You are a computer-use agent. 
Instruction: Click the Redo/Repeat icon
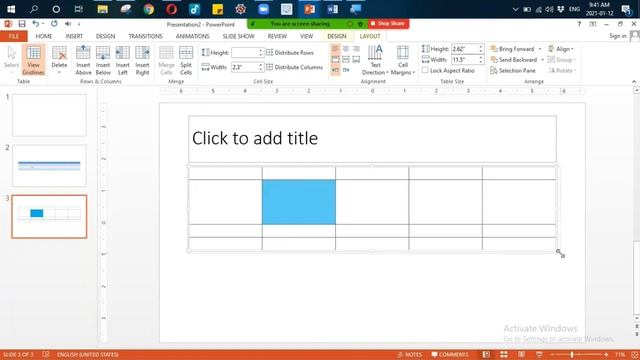(54, 24)
